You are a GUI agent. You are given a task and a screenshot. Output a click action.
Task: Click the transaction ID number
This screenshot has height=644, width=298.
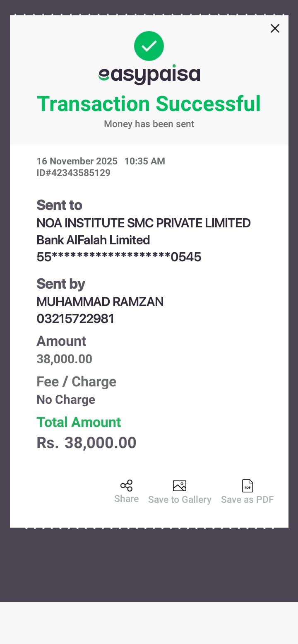[x=74, y=173]
